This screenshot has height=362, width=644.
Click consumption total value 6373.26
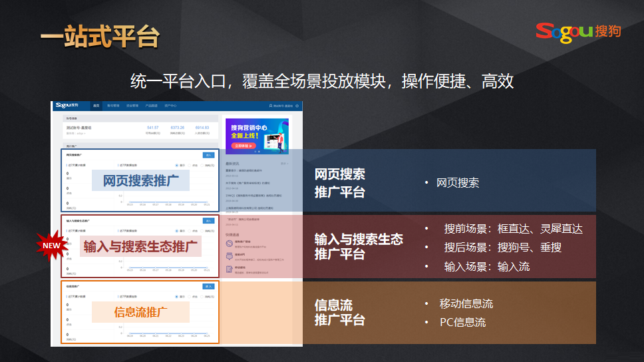click(178, 128)
